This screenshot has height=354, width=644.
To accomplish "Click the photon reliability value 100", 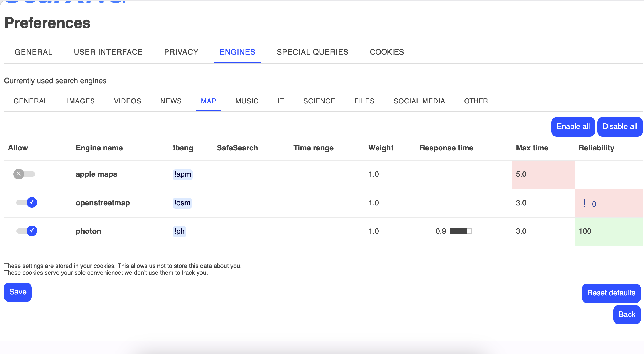I will tap(585, 231).
